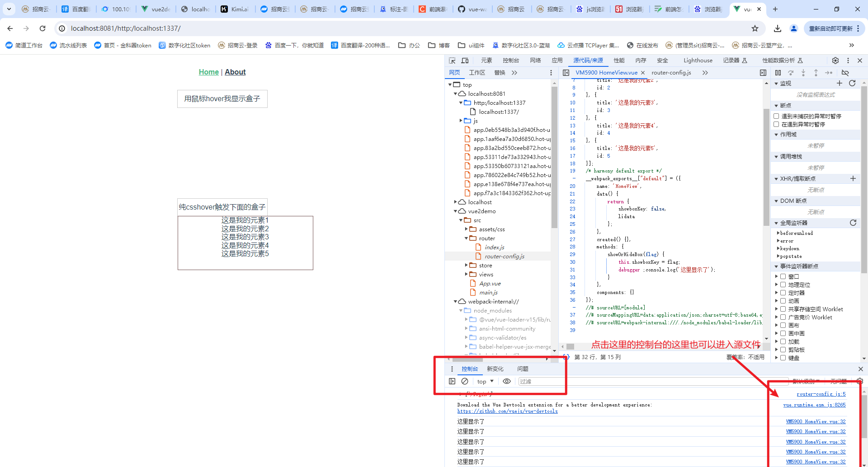The height and width of the screenshot is (467, 868).
Task: Enable pause on uncaught exceptions checkbox
Action: (776, 116)
